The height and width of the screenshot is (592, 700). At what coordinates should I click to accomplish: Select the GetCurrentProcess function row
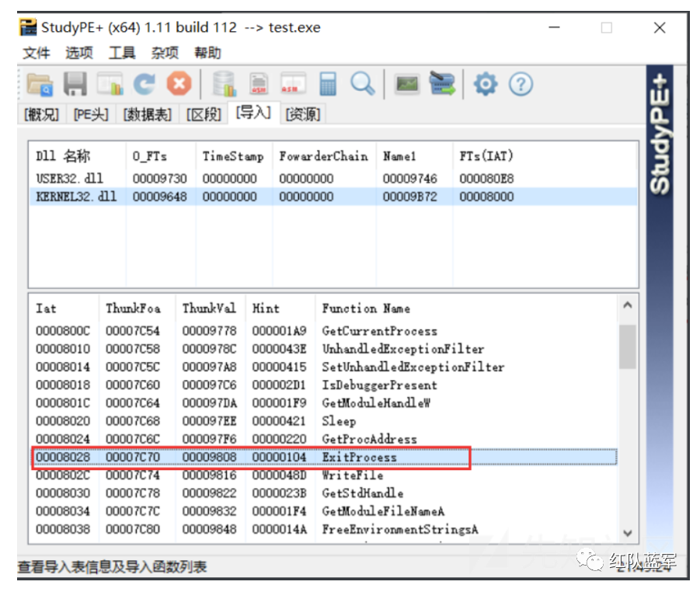click(x=324, y=331)
